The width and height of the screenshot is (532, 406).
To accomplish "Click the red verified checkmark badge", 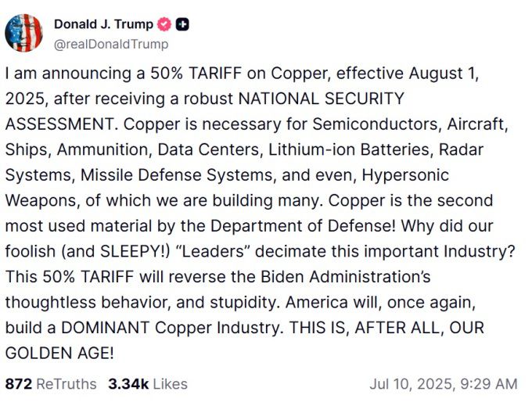I will pos(165,24).
